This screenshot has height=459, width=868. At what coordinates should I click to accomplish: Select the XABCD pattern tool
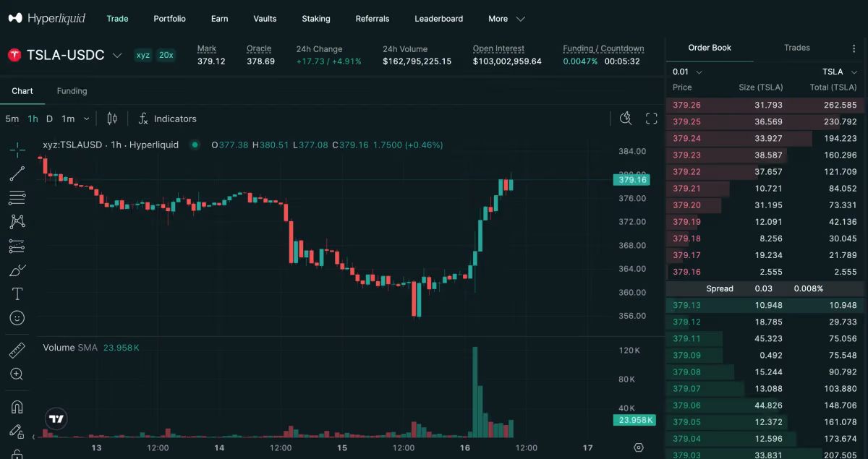(17, 222)
